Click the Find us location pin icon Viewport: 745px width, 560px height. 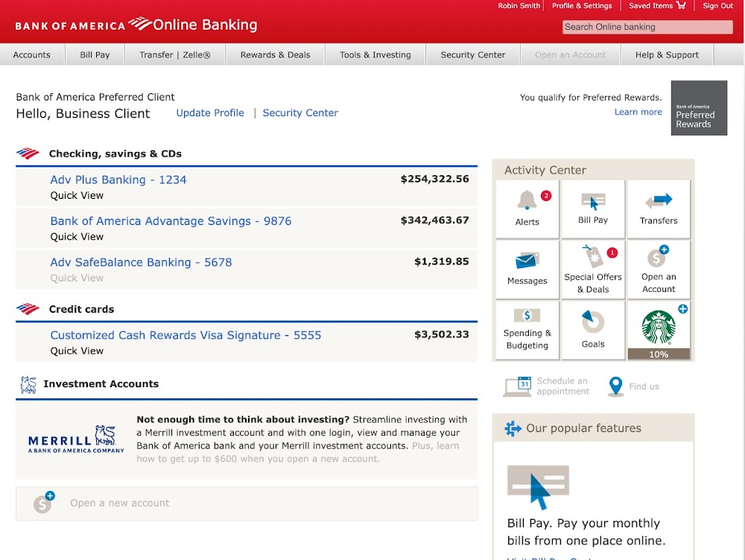[616, 386]
